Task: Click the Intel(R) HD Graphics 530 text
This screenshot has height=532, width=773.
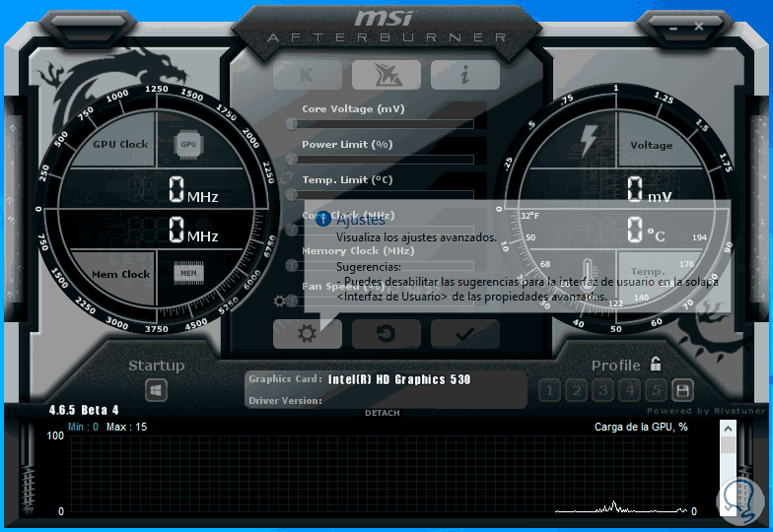Action: [399, 379]
